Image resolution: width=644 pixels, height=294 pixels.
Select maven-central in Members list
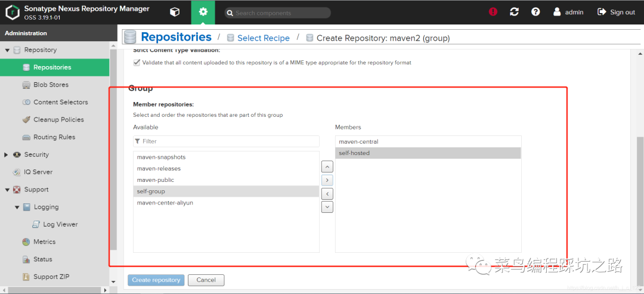(x=428, y=142)
